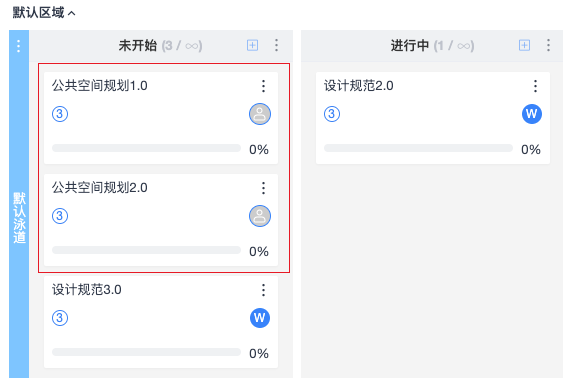The image size is (563, 382).
Task: Open the 默认泳道 swimlane three-dot menu
Action: pos(18,46)
